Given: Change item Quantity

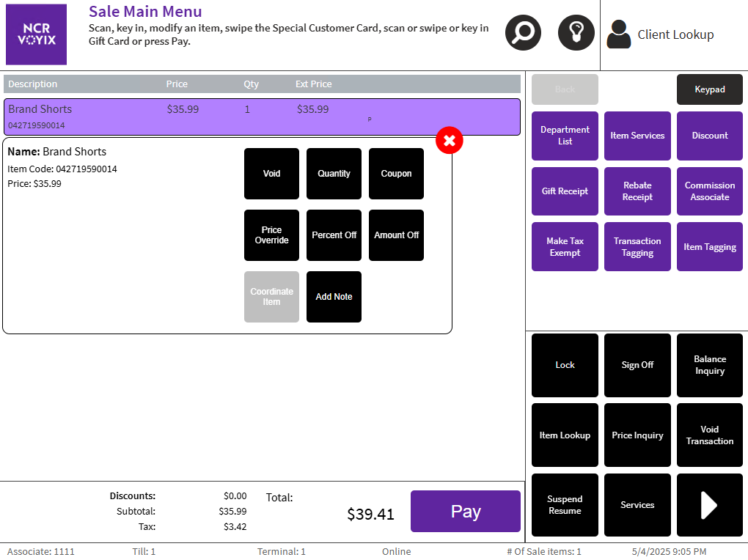Looking at the screenshot, I should [x=334, y=174].
